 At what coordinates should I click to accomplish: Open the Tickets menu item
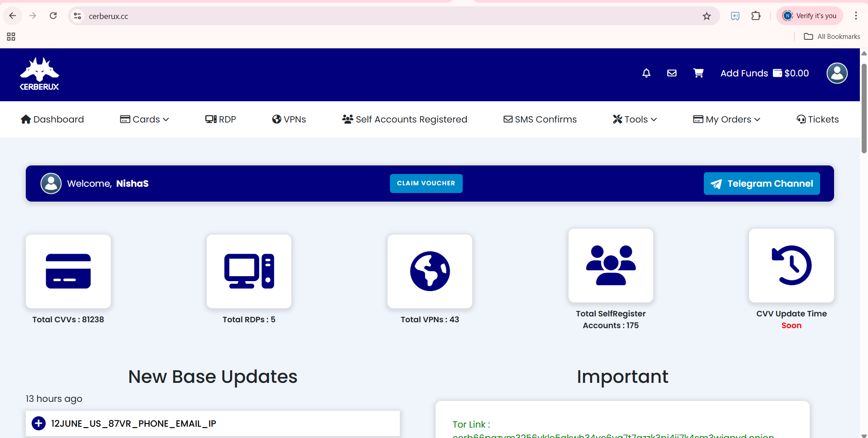817,119
